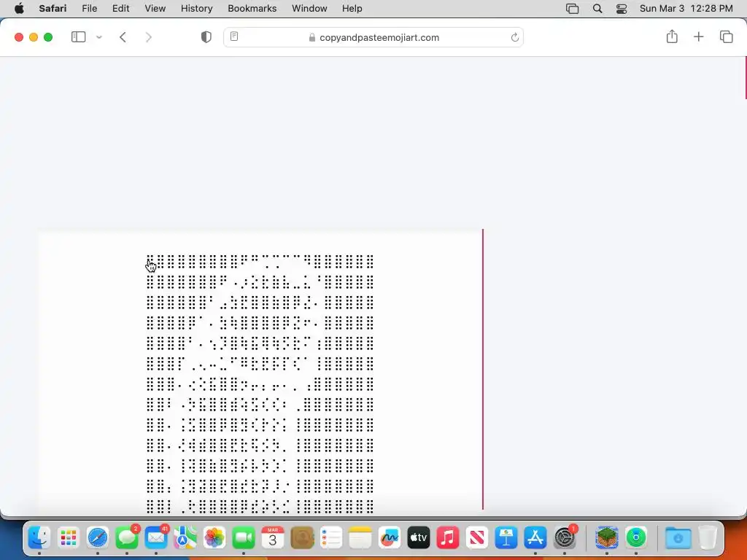The width and height of the screenshot is (747, 560).
Task: Open the Help menu
Action: pos(352,8)
